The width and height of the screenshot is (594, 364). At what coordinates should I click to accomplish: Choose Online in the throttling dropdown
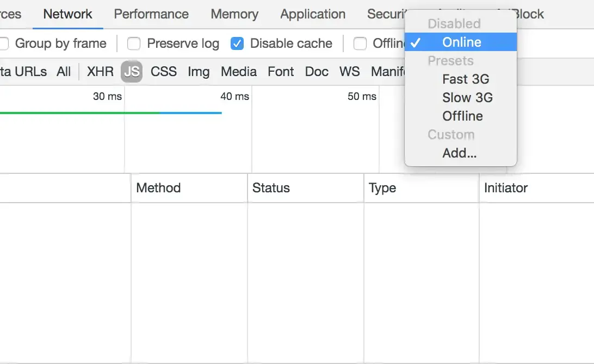click(461, 42)
